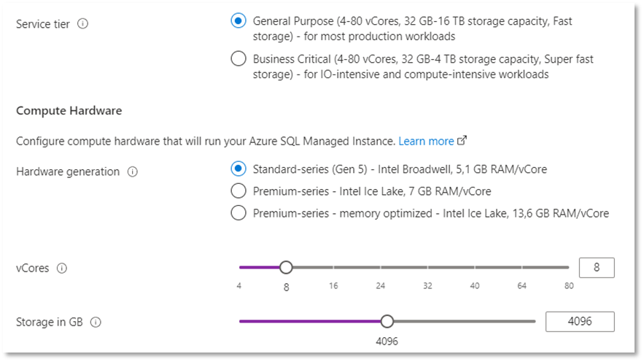Screen dimensions: 644x362
Task: Click the Storage in GB value field
Action: click(x=580, y=322)
